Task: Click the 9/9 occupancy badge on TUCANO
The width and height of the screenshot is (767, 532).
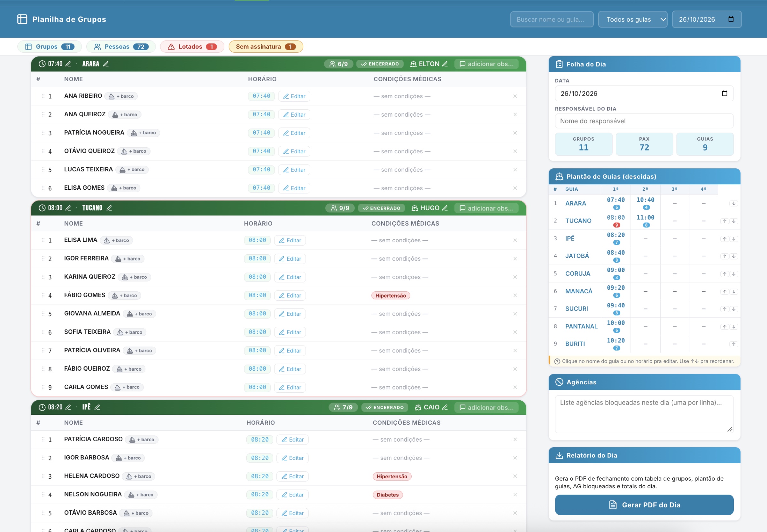Action: [340, 208]
